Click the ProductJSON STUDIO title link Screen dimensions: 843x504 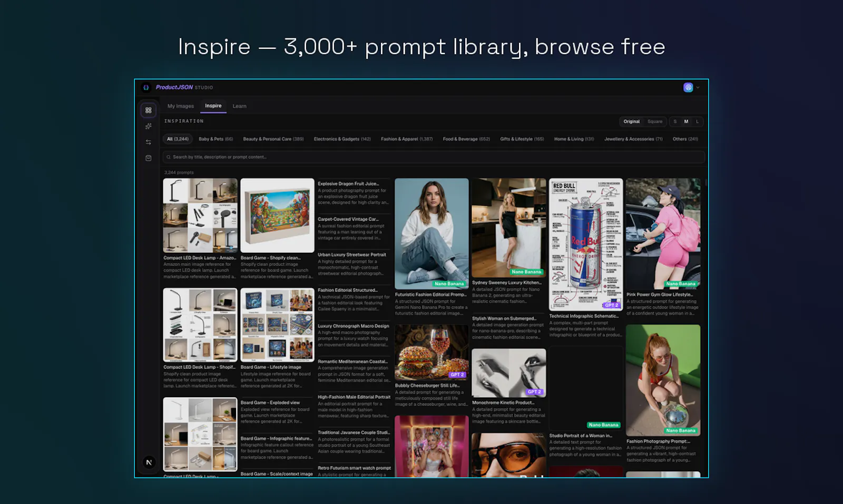click(184, 87)
